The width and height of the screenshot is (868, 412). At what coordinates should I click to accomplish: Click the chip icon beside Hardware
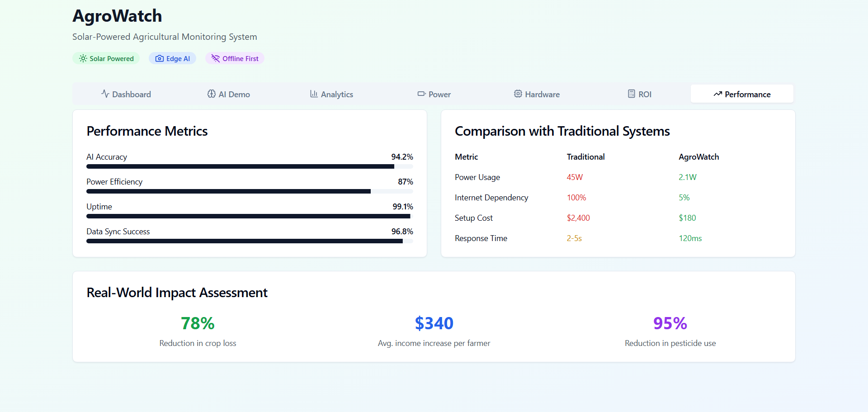tap(518, 94)
